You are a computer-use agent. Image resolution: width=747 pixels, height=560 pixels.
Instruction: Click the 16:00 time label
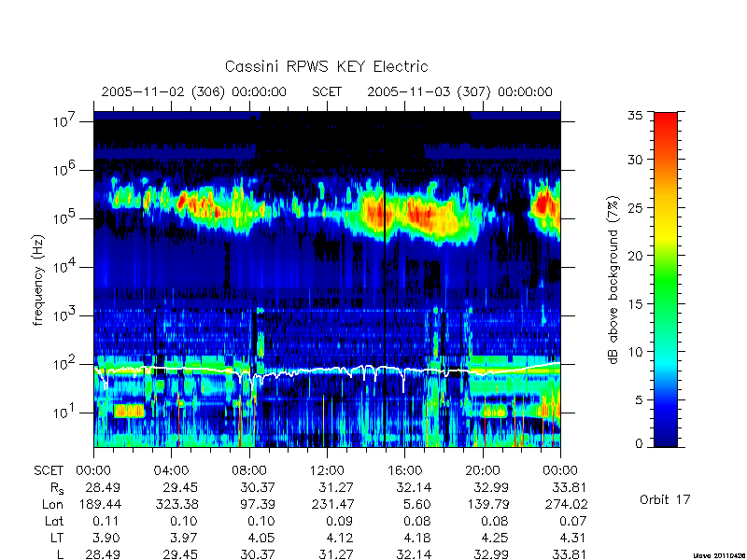pos(404,471)
